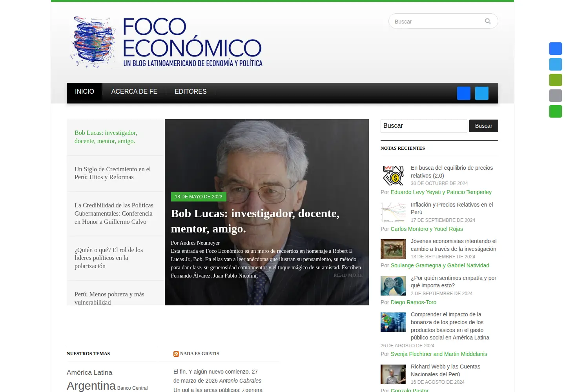Click date 13 DE SEPTIEMBRE DE 2024
565x392 pixels.
click(443, 257)
